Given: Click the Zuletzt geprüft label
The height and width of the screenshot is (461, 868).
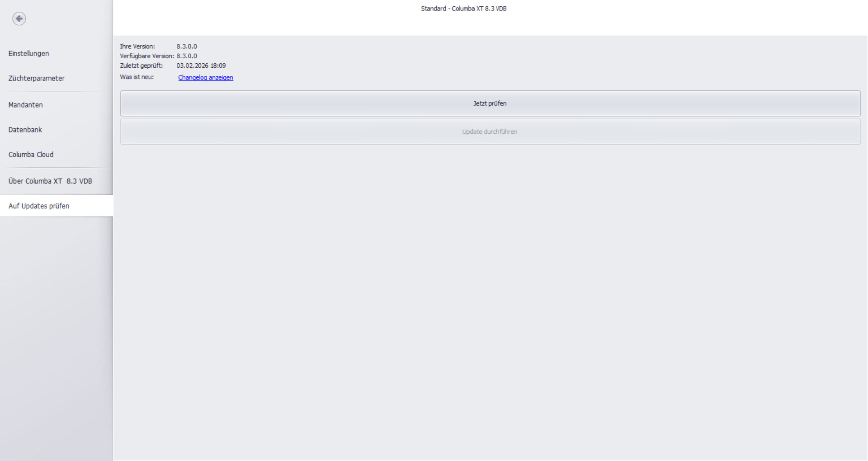Looking at the screenshot, I should tap(141, 66).
